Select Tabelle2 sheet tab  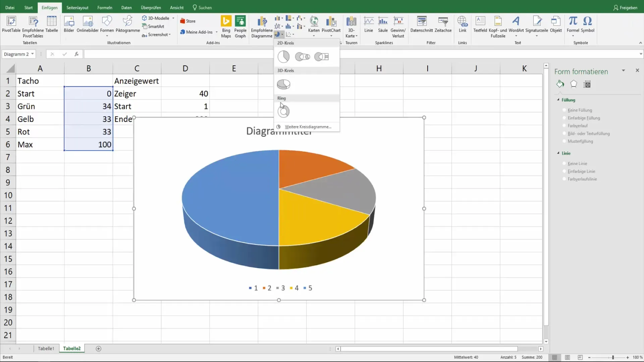pyautogui.click(x=72, y=348)
